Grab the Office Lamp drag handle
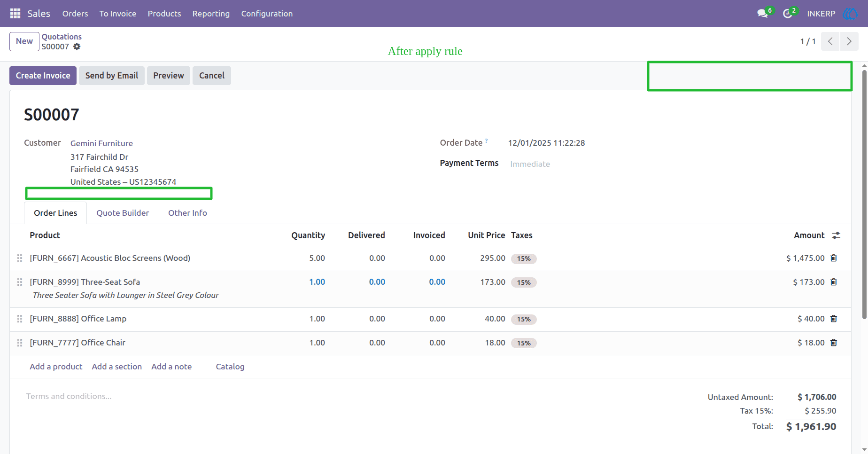This screenshot has height=454, width=868. (x=20, y=319)
